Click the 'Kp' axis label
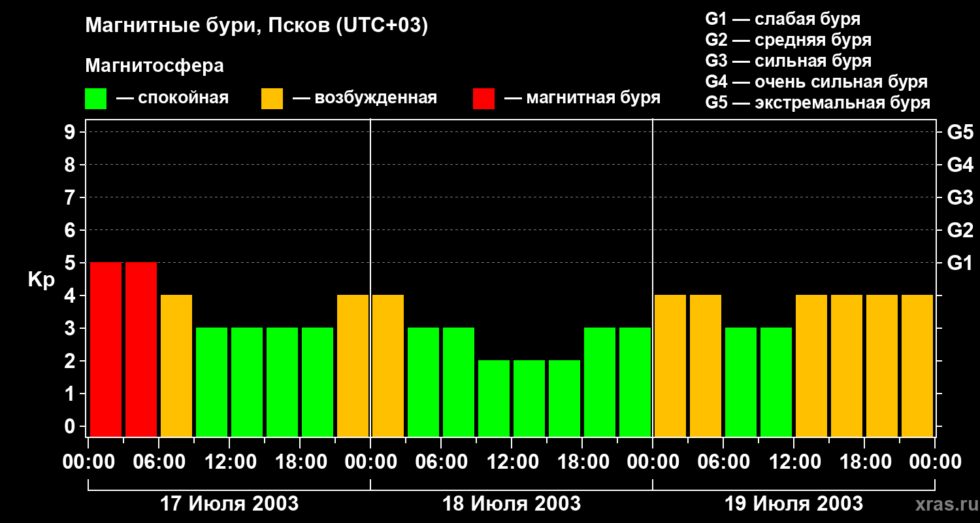The height and width of the screenshot is (523, 980). point(41,280)
